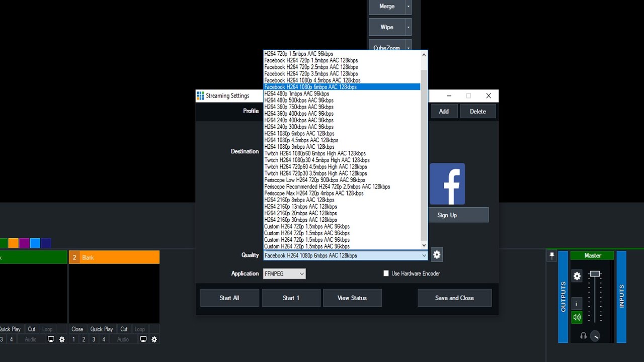
Task: Open the Application FFMPEG dropdown
Action: (284, 274)
